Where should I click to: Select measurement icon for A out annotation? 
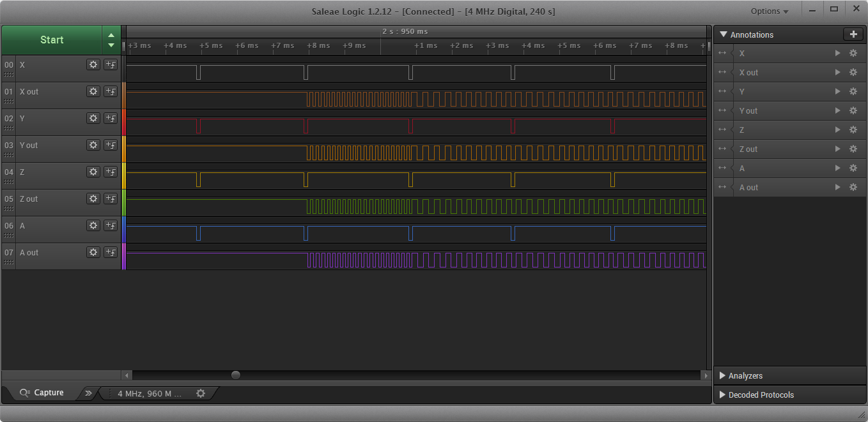[x=723, y=188]
